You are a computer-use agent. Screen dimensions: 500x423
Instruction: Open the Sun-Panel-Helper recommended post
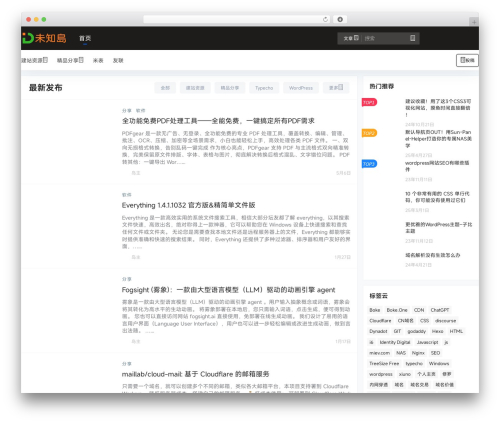click(438, 139)
